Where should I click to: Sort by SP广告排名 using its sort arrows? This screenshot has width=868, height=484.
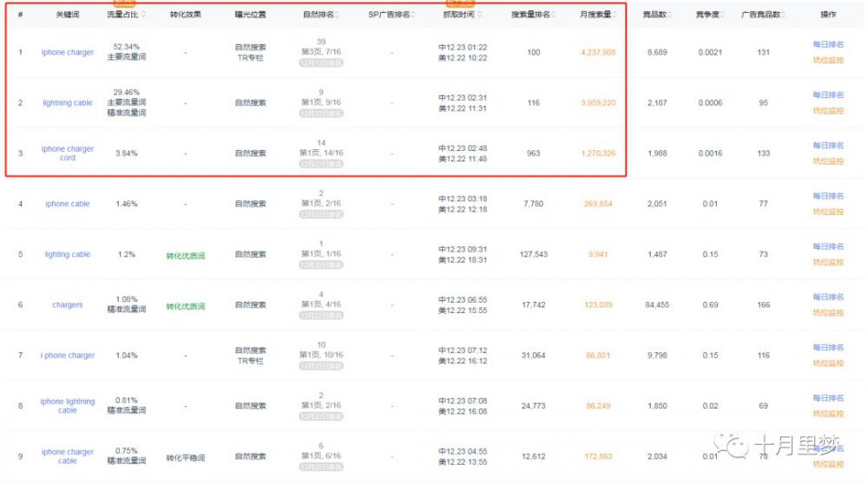pos(413,15)
